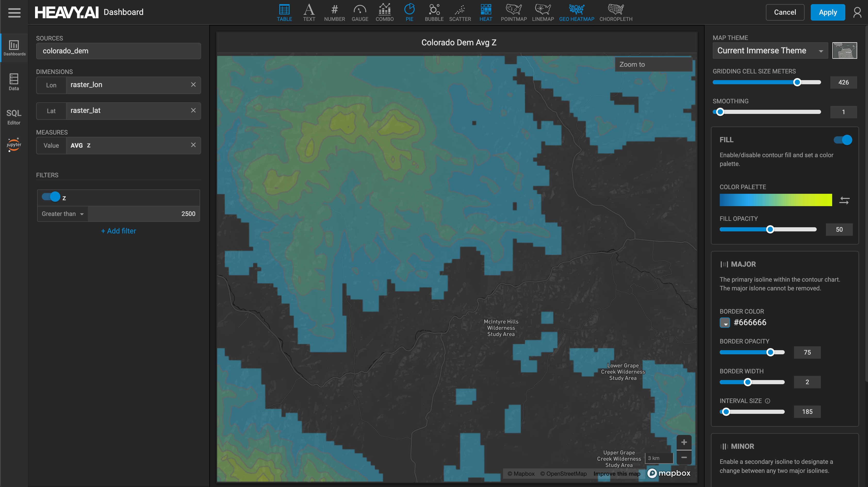Screen dimensions: 868x487
Task: Open the Jupyter icon in the sidebar
Action: [14, 145]
